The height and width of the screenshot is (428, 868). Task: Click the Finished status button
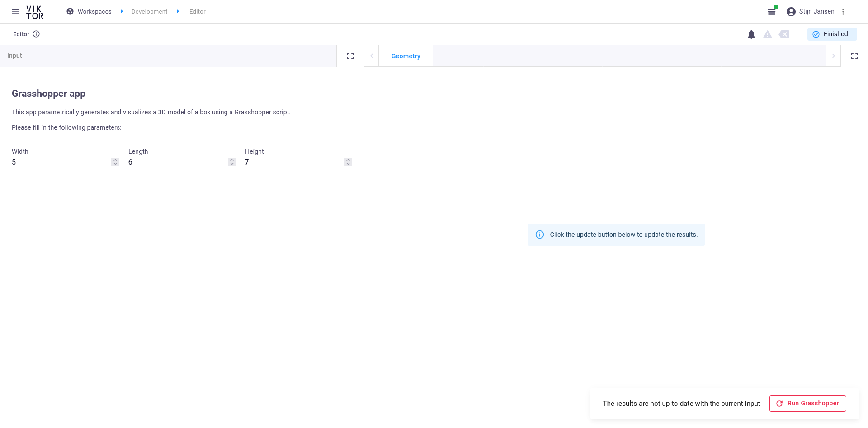pos(832,34)
